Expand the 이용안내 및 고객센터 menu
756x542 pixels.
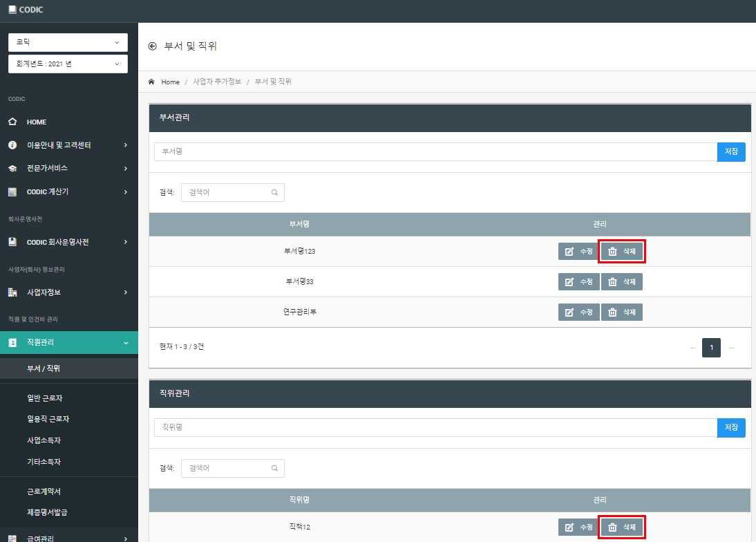[69, 145]
